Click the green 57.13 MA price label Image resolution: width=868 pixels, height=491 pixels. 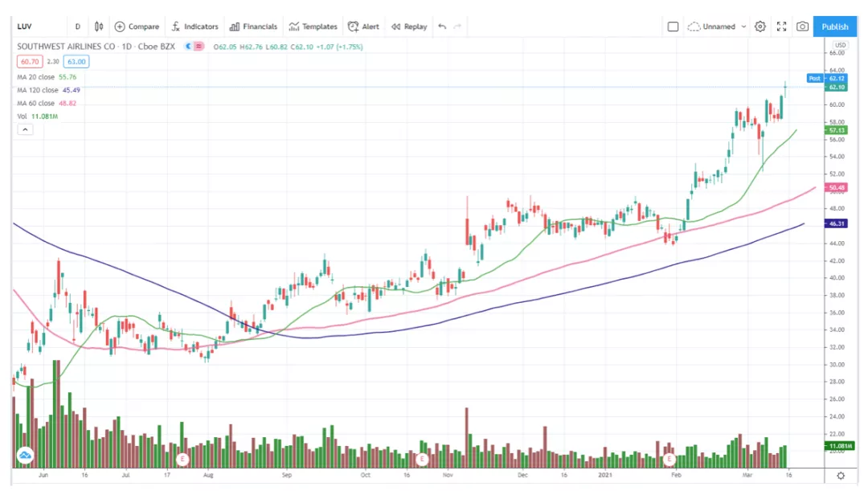pyautogui.click(x=836, y=130)
